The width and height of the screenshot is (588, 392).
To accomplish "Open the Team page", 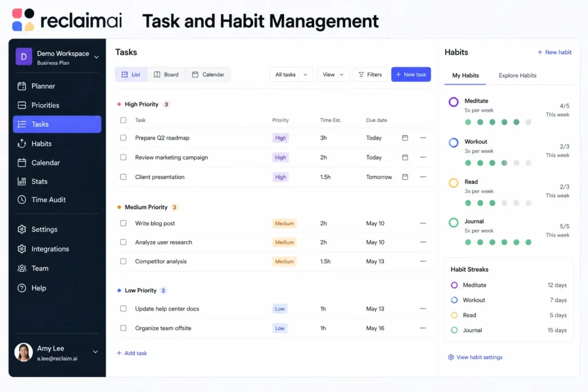I will pyautogui.click(x=57, y=269).
